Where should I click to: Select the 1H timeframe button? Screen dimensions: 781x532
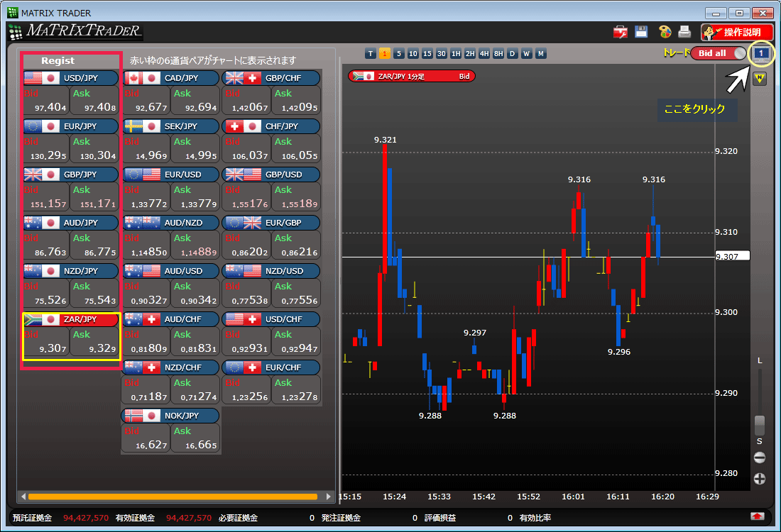pyautogui.click(x=456, y=54)
